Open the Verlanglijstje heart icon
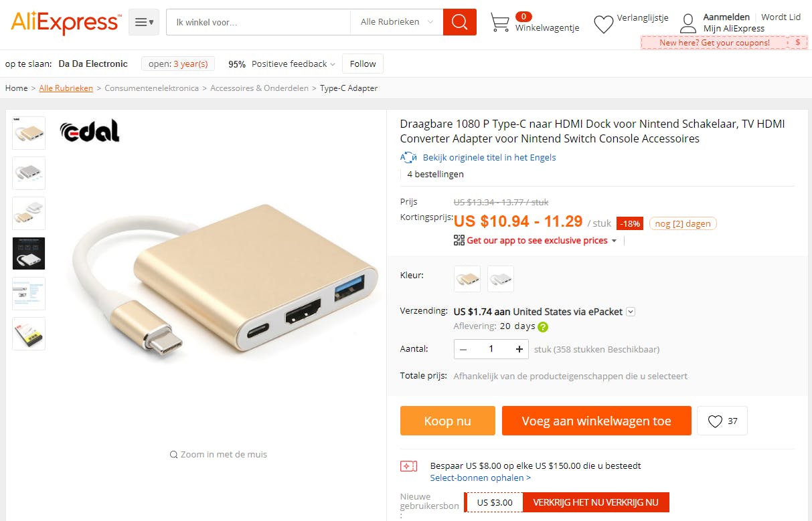 pos(603,23)
